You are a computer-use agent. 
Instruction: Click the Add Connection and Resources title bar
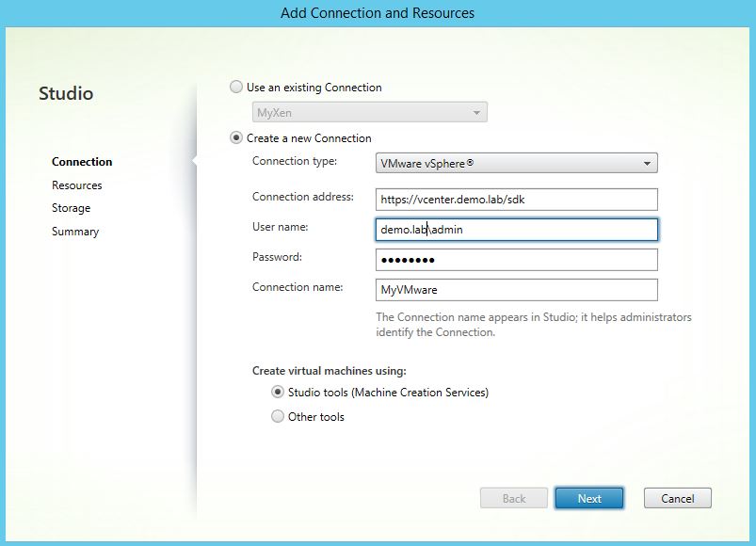click(378, 13)
